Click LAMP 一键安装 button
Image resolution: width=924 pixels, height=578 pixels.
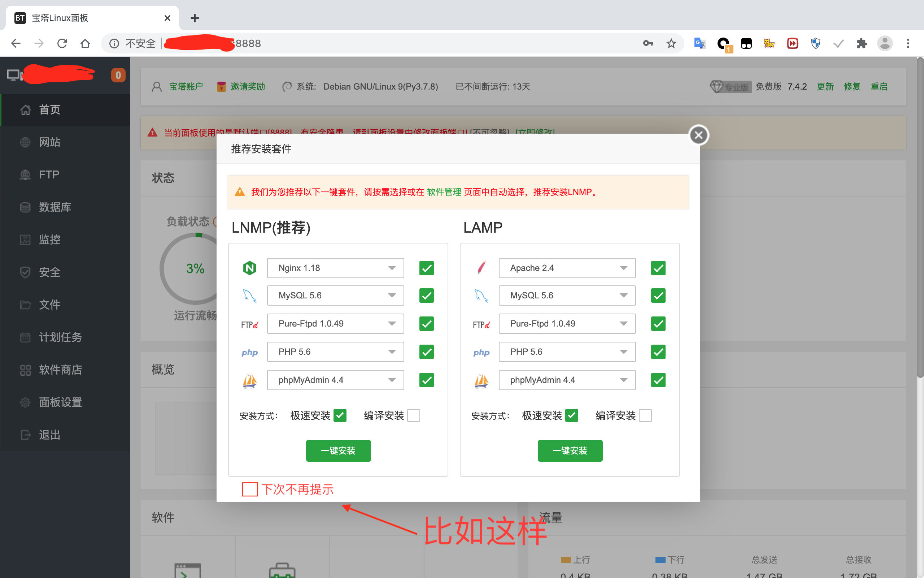tap(570, 451)
